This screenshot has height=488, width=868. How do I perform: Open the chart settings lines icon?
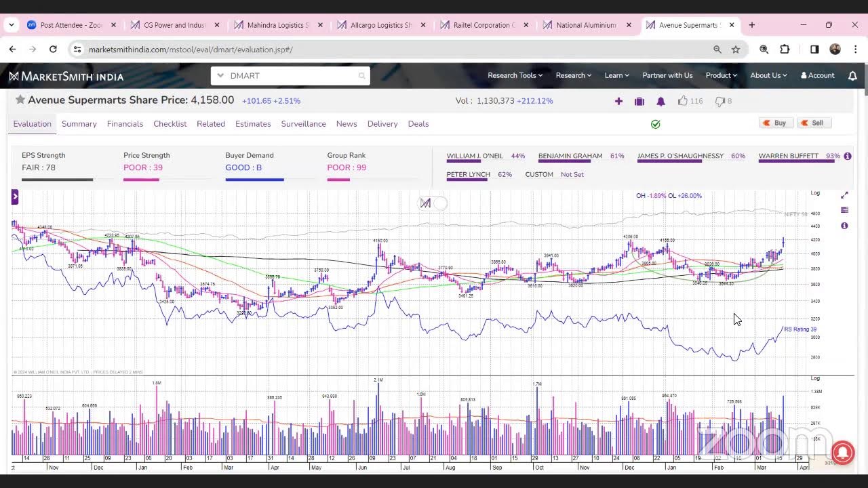point(844,210)
